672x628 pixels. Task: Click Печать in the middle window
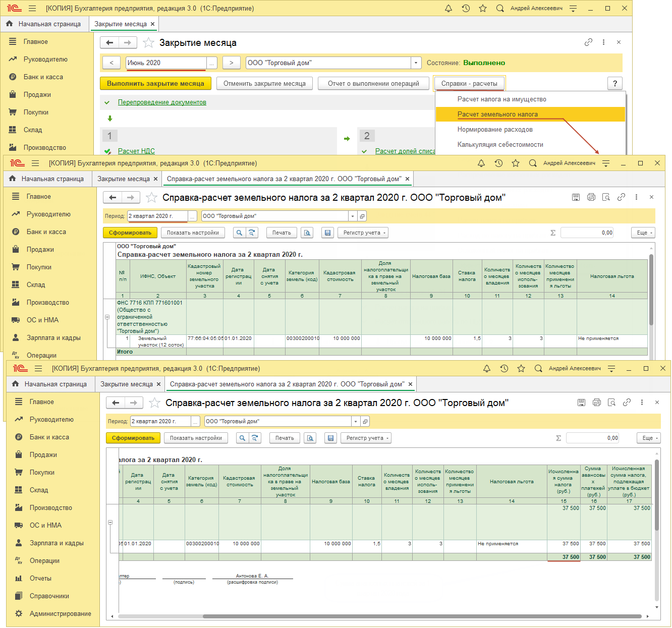(x=282, y=233)
